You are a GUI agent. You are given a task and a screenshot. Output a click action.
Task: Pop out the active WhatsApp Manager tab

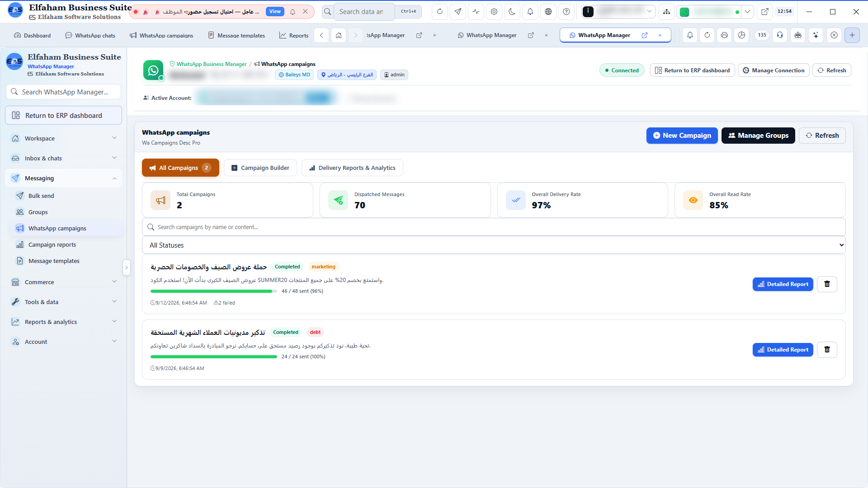point(645,35)
